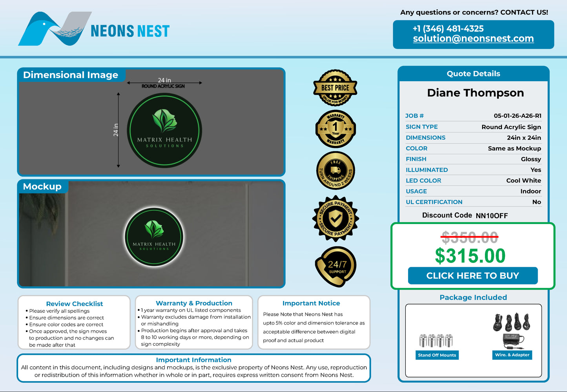The image size is (567, 392).
Task: Select the Mockup heading
Action: (42, 186)
